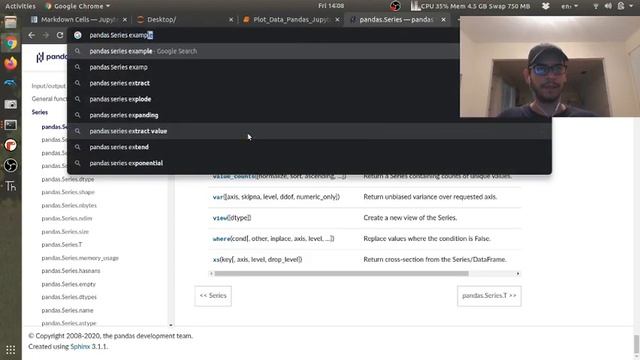Screen dimensions: 640x360
Task: Close the Markdown Cells Jupyter tab
Action: 125,20
